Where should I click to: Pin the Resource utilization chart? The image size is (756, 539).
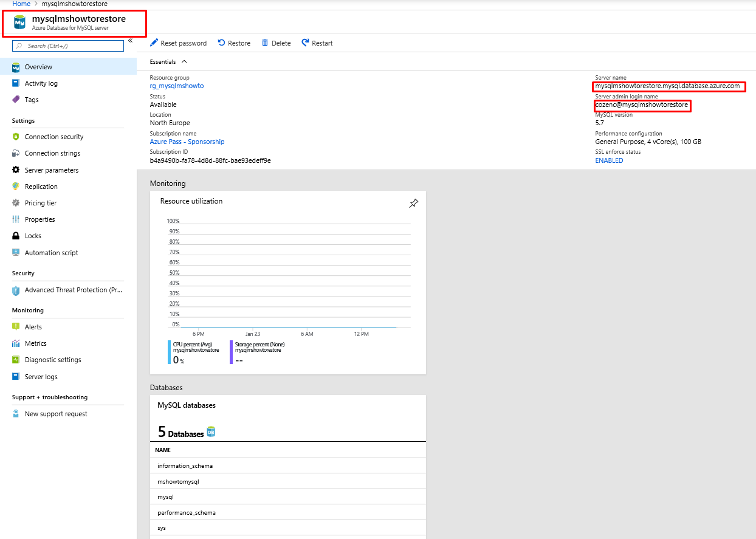[413, 204]
